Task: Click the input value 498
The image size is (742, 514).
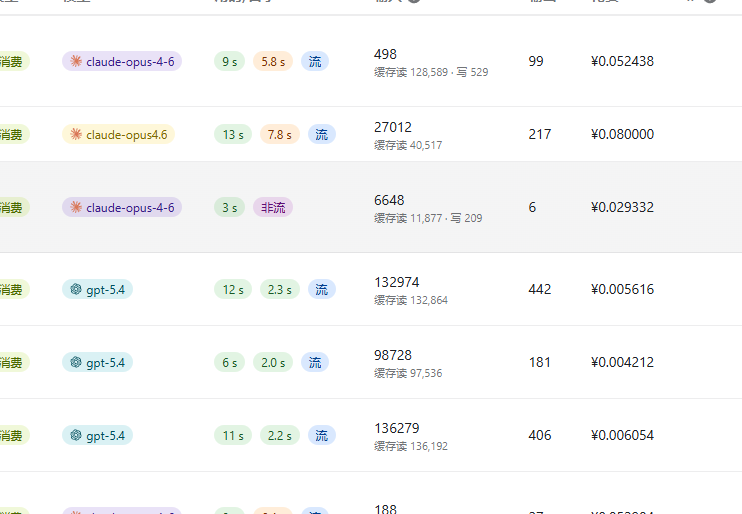Action: (385, 54)
